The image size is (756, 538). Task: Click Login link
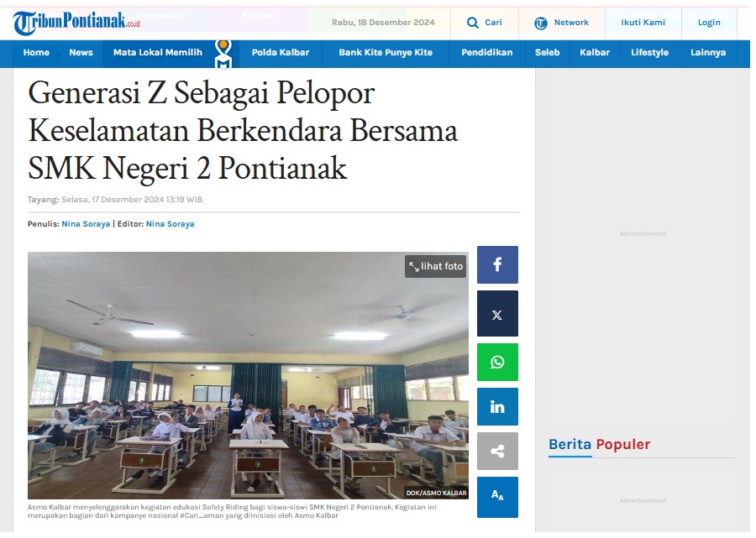point(709,23)
